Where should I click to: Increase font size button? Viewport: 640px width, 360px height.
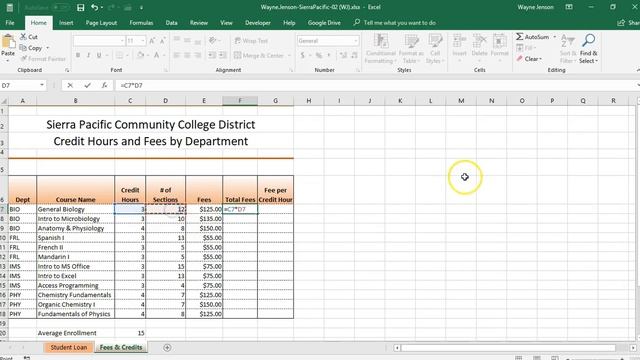click(152, 41)
